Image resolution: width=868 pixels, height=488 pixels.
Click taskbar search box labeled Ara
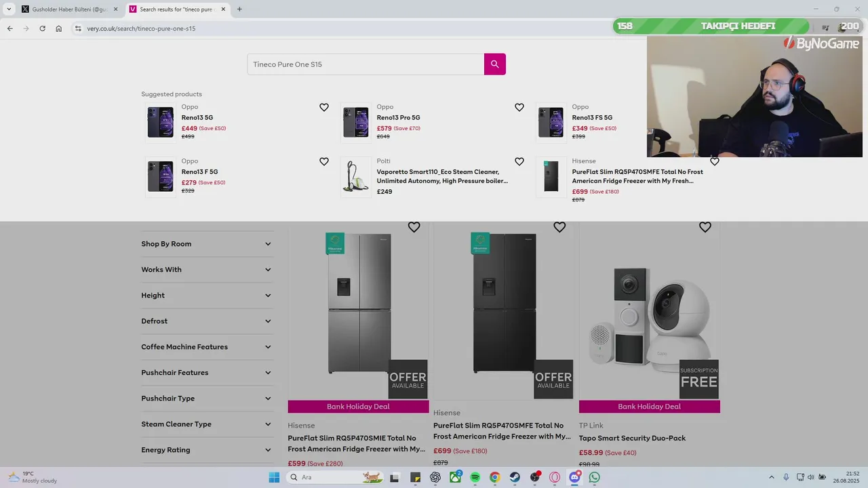point(334,477)
